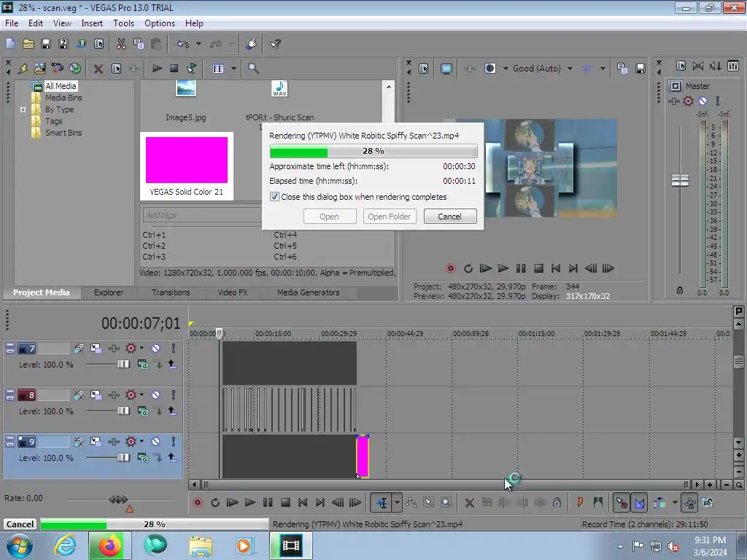Select magenta event on track 9 timeline

tap(363, 456)
